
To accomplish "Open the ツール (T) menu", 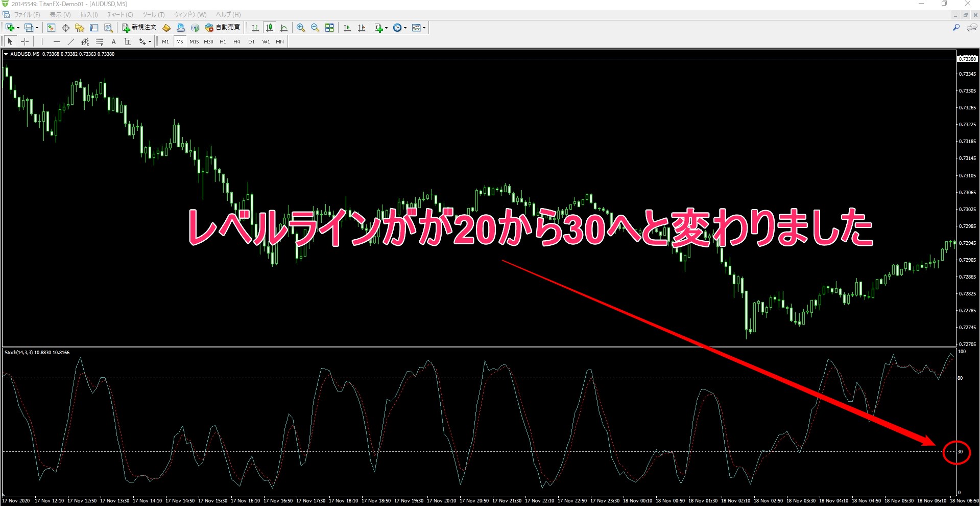I will (153, 14).
